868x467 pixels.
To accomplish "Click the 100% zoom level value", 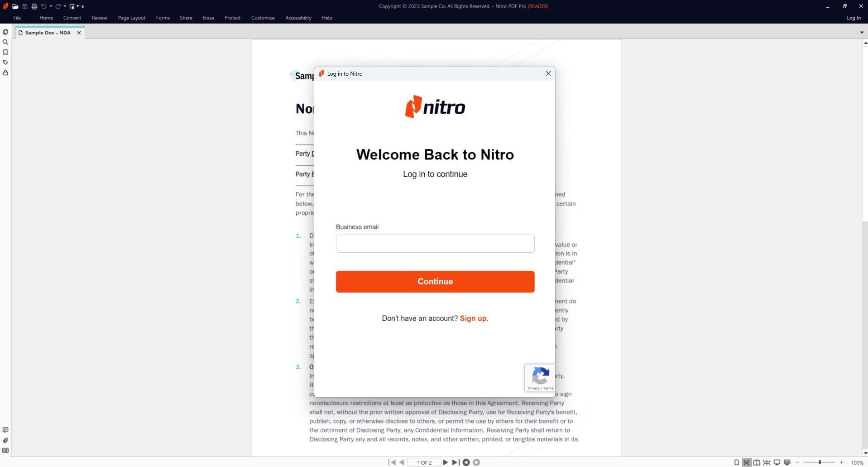I will (x=857, y=462).
